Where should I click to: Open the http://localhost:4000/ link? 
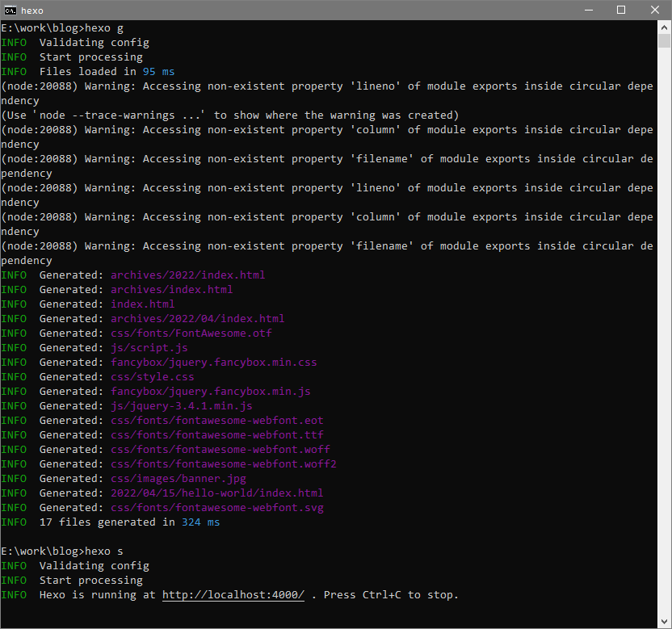[233, 595]
